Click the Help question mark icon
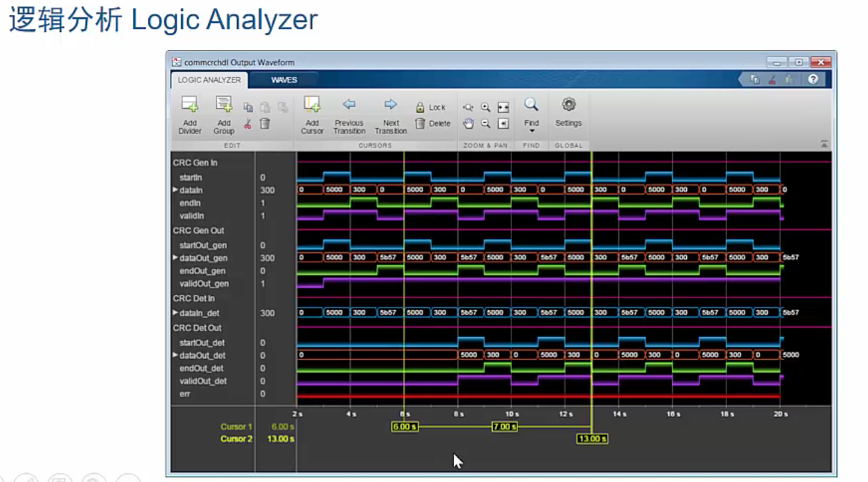Screen dimensions: 868x482 [813, 80]
